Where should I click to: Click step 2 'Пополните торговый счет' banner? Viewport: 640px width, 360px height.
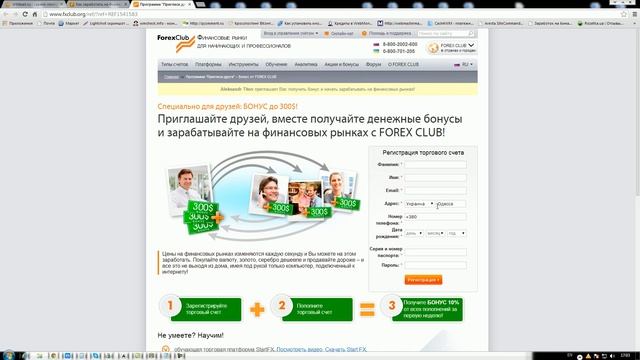click(312, 309)
